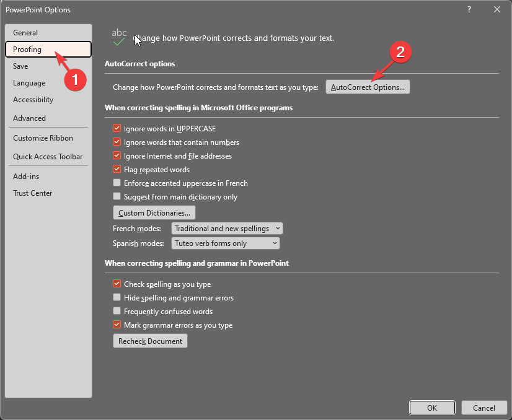Close the PowerPoint Options dialog
512x420 pixels.
pos(497,9)
